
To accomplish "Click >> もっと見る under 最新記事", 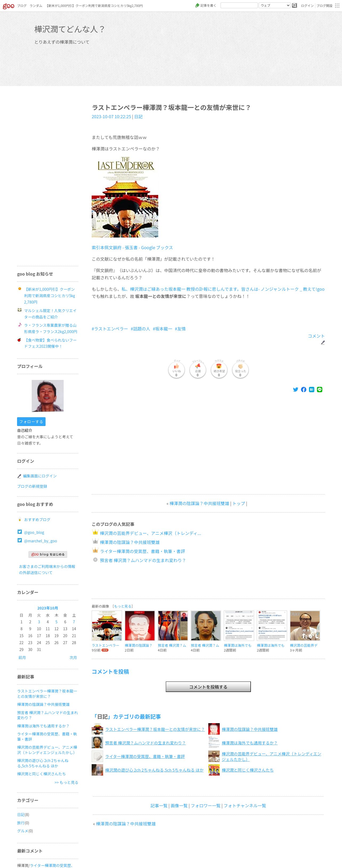I will coord(66,783).
